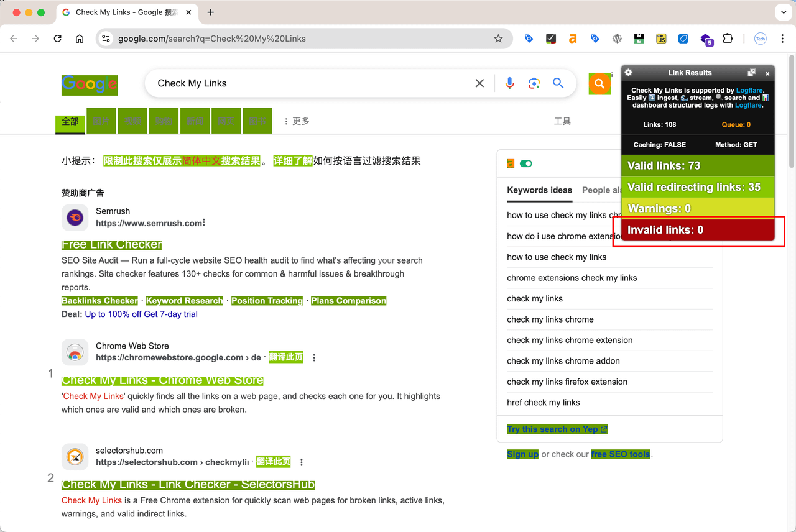Open options for Chrome Web Store result
This screenshot has height=532, width=796.
314,357
